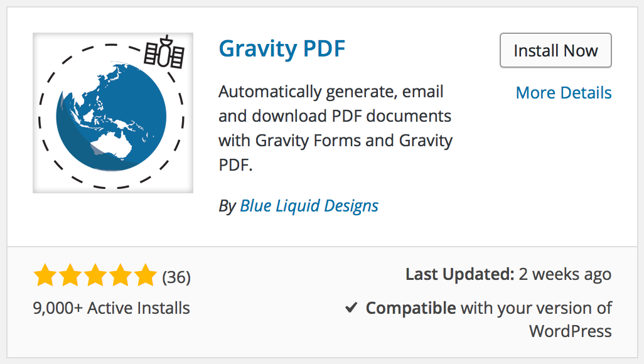This screenshot has width=644, height=364.
Task: Click the (36) ratings count
Action: click(x=176, y=277)
